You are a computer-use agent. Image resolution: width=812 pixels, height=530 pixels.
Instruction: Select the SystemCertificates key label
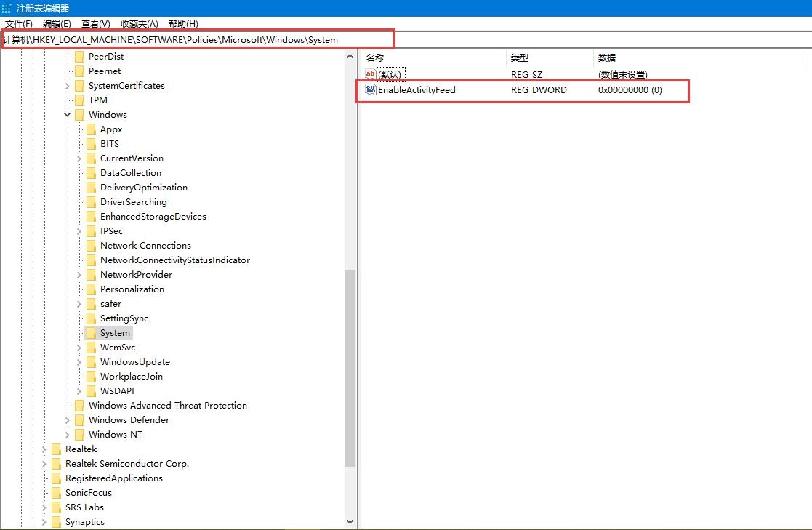pos(126,86)
